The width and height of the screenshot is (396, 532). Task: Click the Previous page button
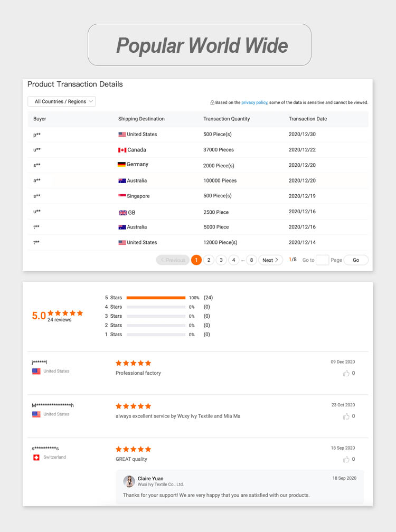pos(173,260)
